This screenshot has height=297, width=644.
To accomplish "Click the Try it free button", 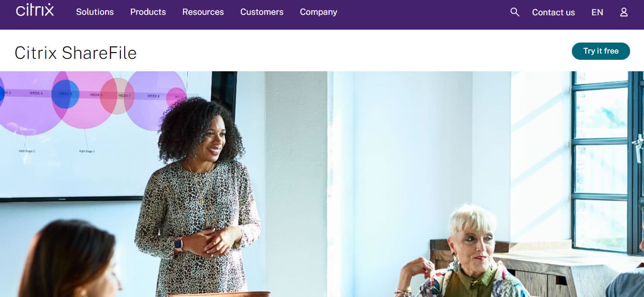I will pyautogui.click(x=601, y=51).
